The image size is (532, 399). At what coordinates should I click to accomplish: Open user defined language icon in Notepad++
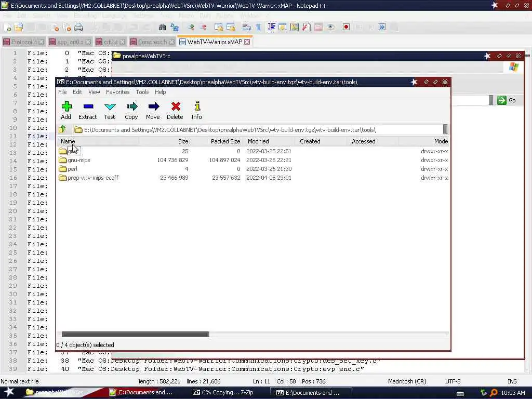click(x=282, y=27)
